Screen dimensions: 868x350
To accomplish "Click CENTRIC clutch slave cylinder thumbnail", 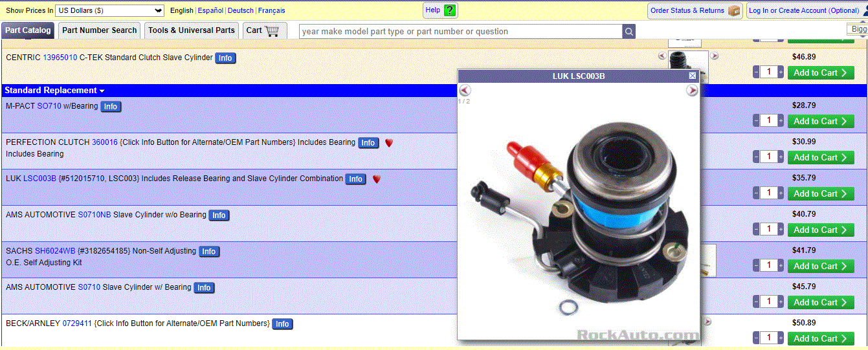I will click(x=688, y=66).
